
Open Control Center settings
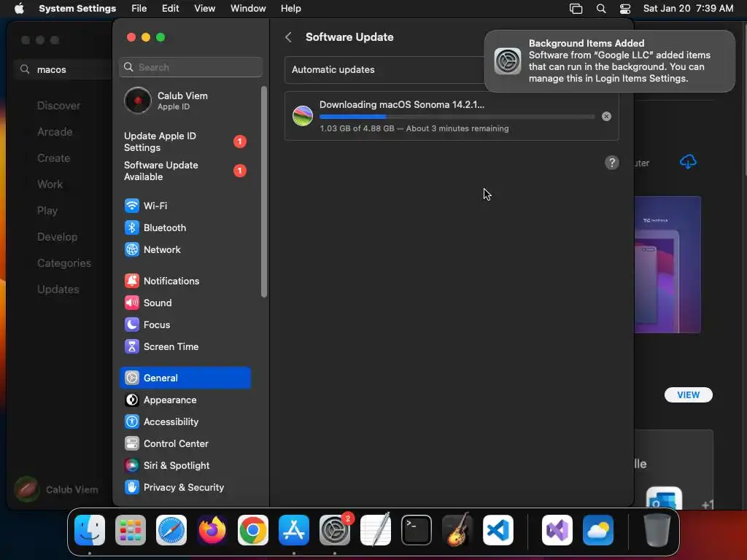click(185, 444)
